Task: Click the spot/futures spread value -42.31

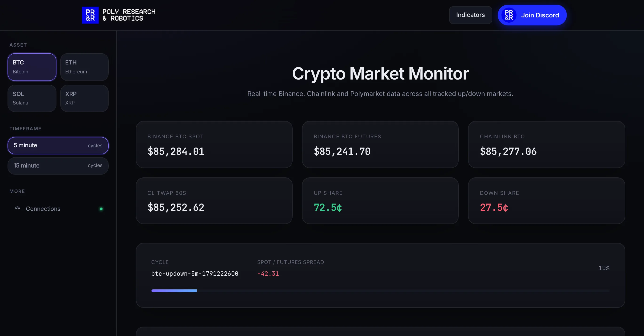Action: [268, 274]
